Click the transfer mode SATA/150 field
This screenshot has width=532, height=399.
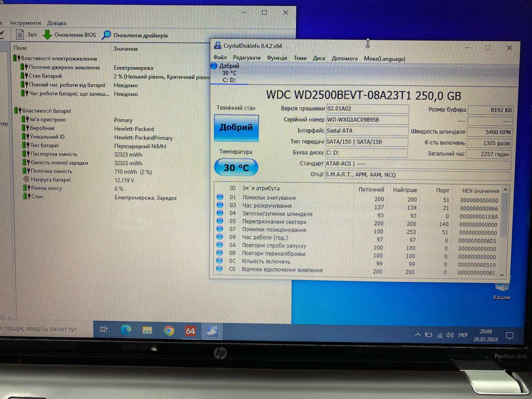click(367, 142)
